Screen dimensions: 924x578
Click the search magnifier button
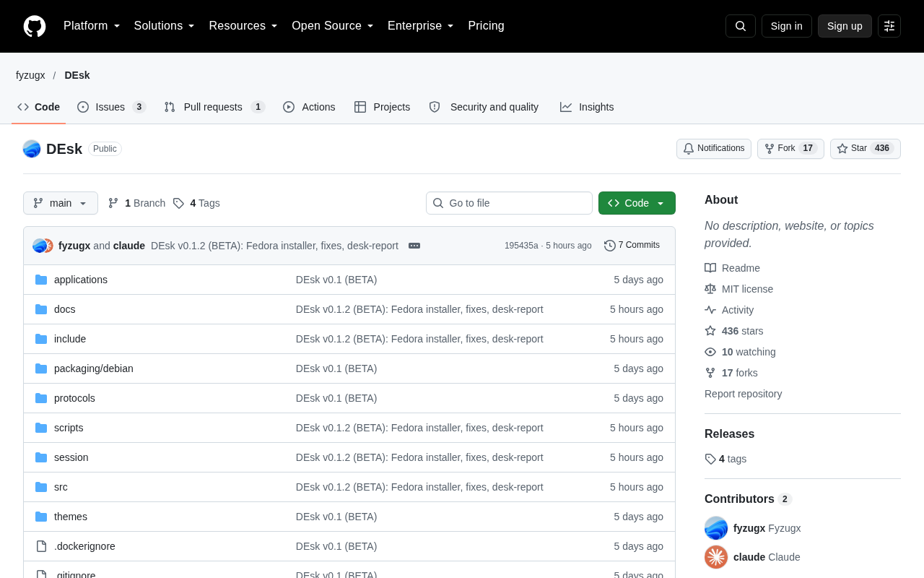741,26
